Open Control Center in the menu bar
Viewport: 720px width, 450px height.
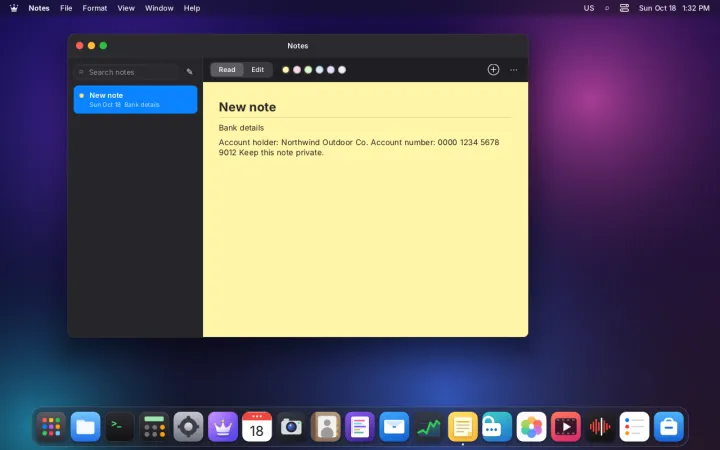(624, 8)
